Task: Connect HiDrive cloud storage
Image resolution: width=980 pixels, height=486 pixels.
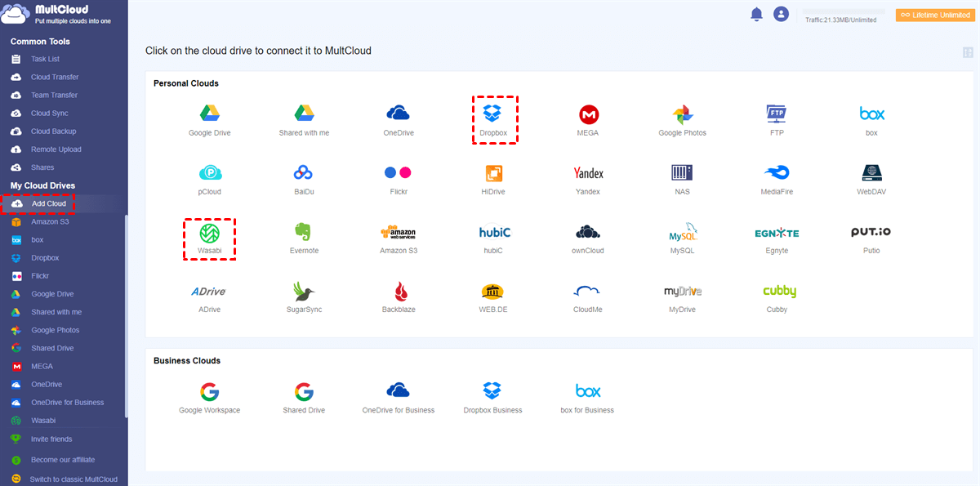Action: click(494, 179)
